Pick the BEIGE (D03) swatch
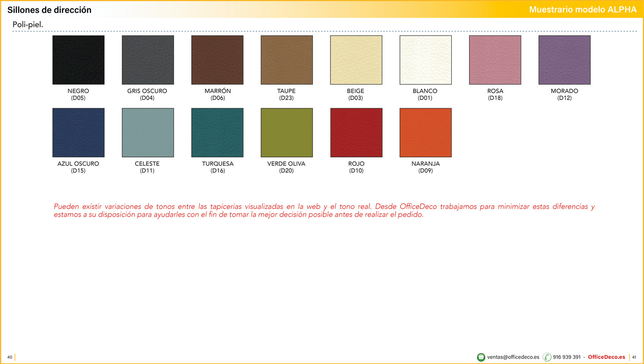This screenshot has height=364, width=644. point(356,60)
